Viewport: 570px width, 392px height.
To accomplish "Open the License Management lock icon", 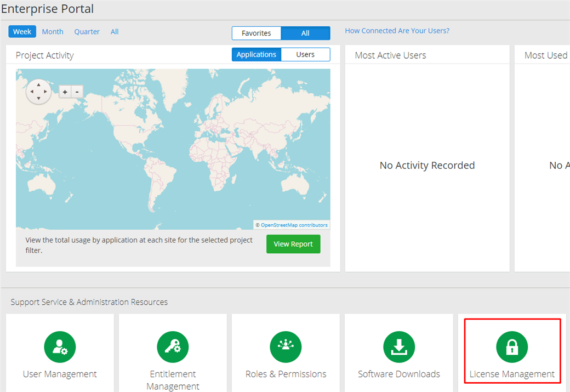I will click(511, 346).
